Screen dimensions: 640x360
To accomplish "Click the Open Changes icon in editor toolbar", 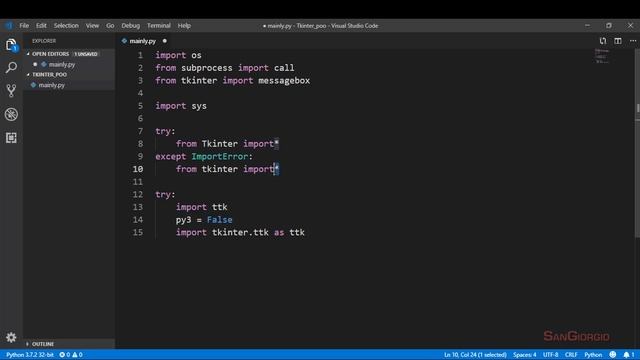I will pos(602,41).
